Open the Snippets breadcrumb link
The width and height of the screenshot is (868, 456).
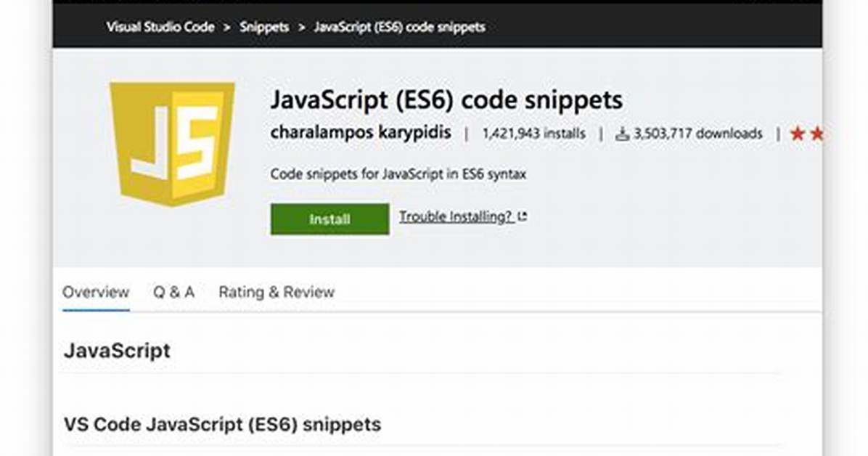pos(264,27)
